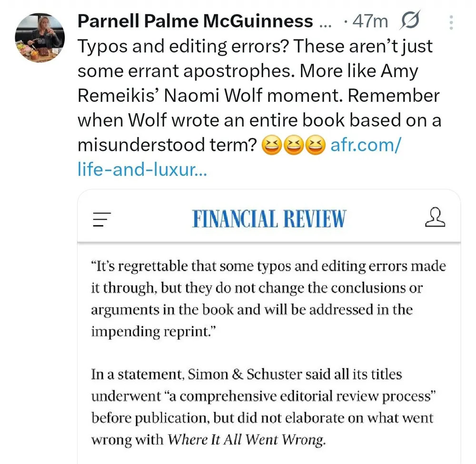The width and height of the screenshot is (476, 464).
Task: Follow the afr.com/life-and-luxur... link
Action: 365,146
